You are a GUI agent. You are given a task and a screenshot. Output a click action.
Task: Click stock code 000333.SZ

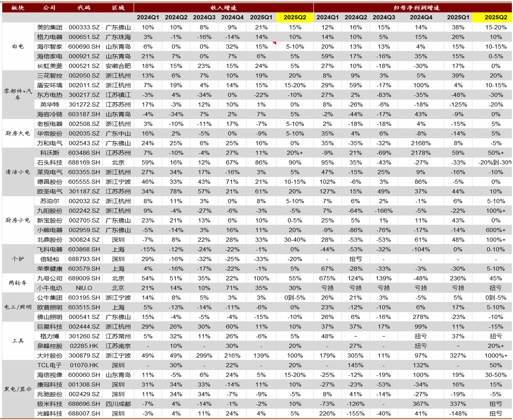click(x=84, y=27)
